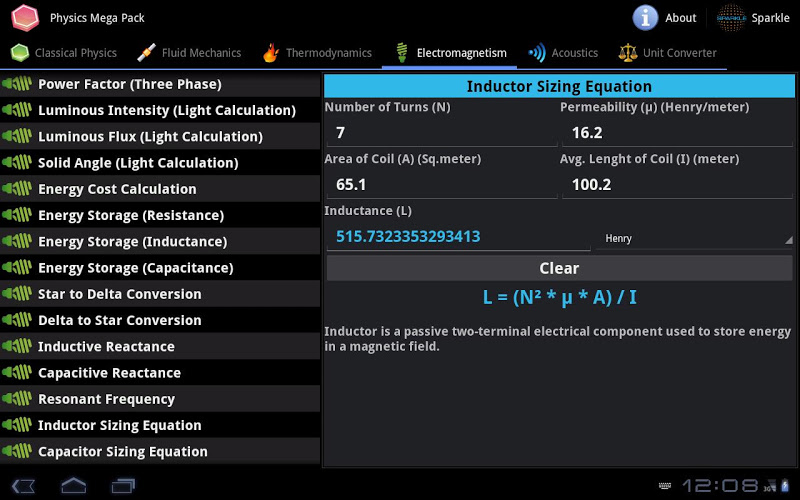Open the About info icon
800x500 pixels.
pyautogui.click(x=645, y=18)
